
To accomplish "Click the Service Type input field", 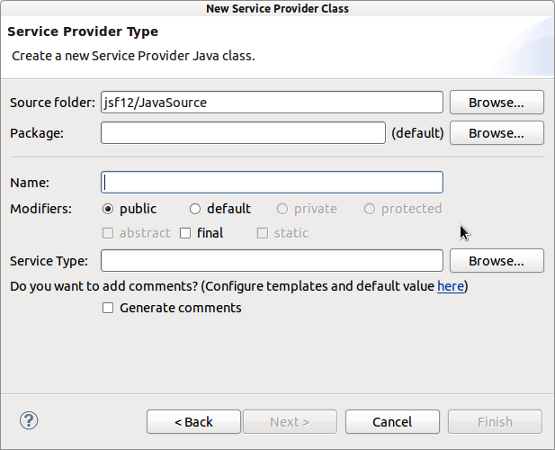I will tap(272, 261).
